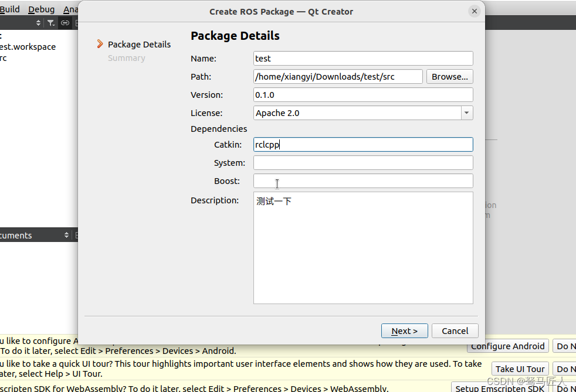Open the Debug menu in Qt Creator
The width and height of the screenshot is (576, 392).
(41, 9)
